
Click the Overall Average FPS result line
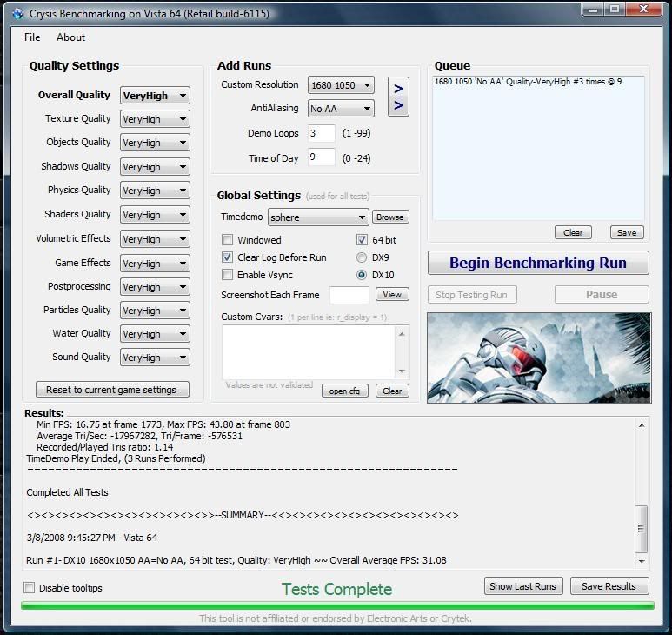[236, 560]
